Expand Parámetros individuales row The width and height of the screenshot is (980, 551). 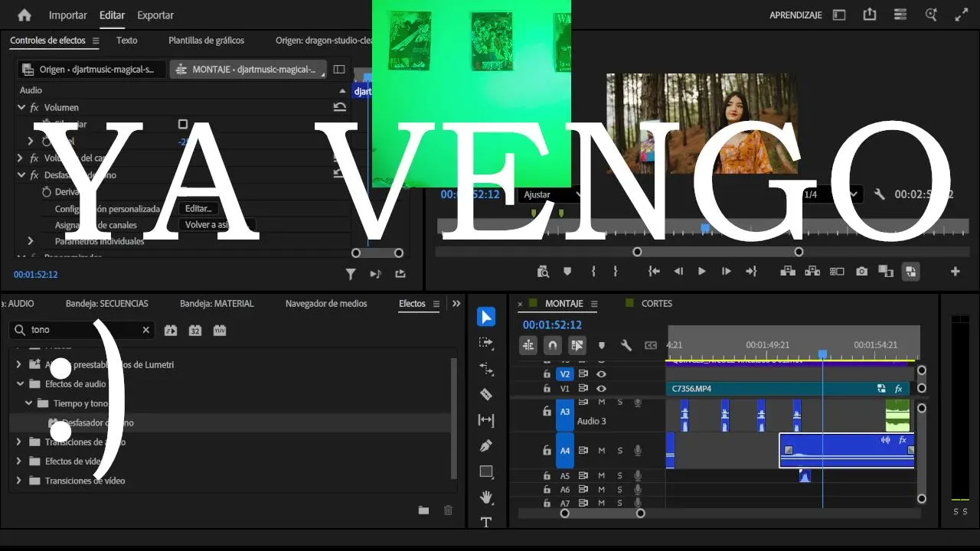pyautogui.click(x=31, y=241)
